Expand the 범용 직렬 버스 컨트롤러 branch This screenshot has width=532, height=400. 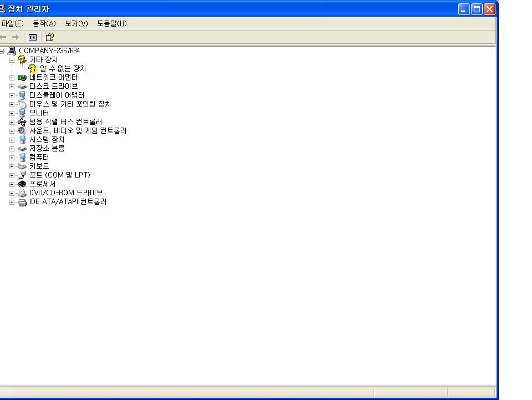tap(12, 122)
